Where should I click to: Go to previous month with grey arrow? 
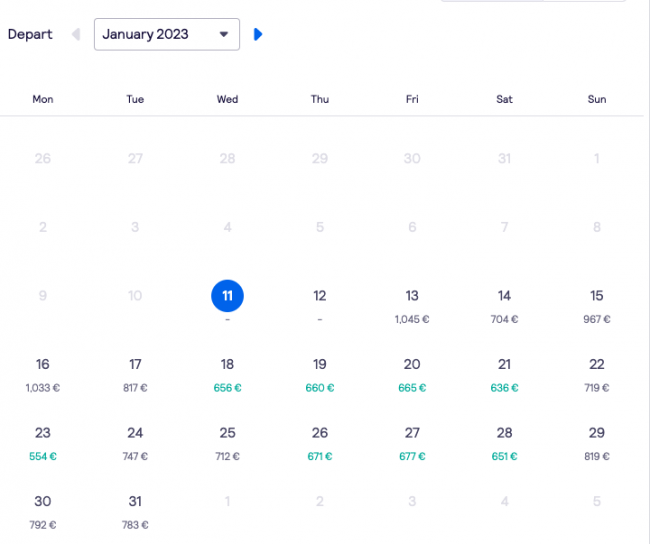point(76,34)
